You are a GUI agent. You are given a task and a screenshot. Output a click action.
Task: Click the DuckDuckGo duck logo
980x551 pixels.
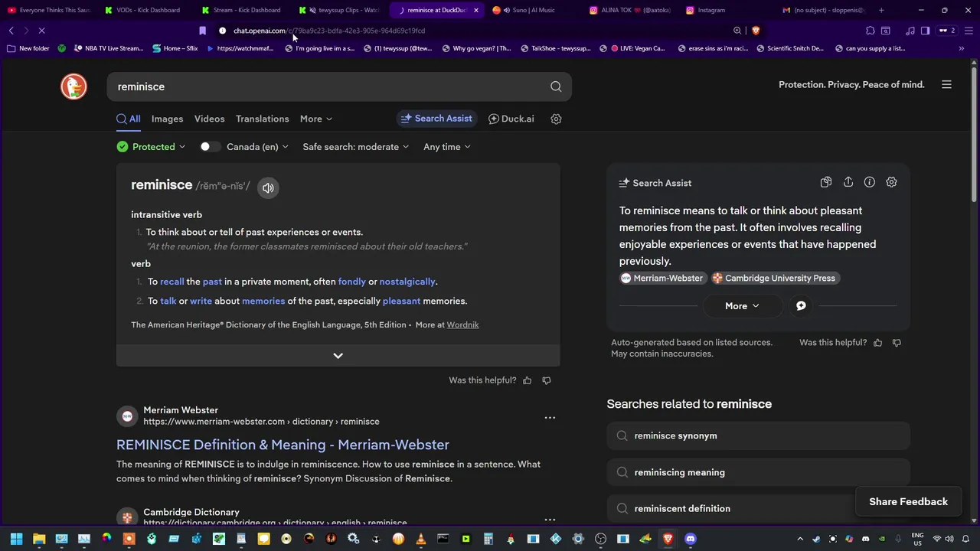click(73, 86)
